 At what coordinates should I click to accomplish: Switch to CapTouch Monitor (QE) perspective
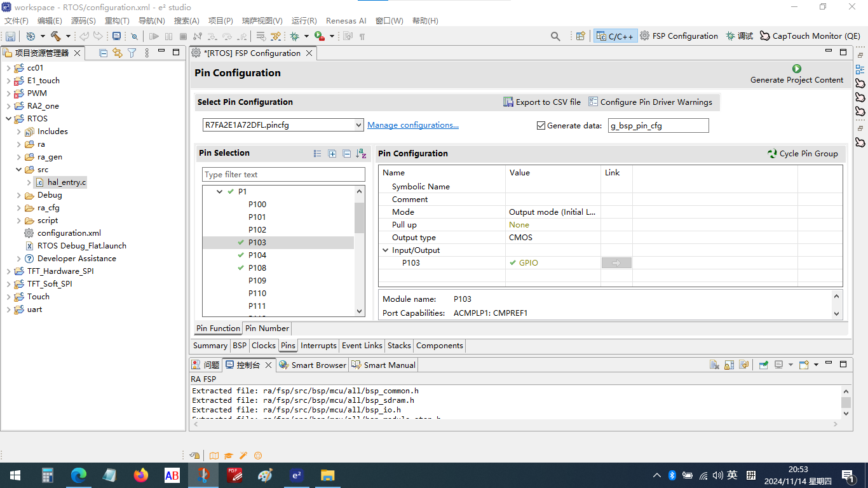point(810,36)
